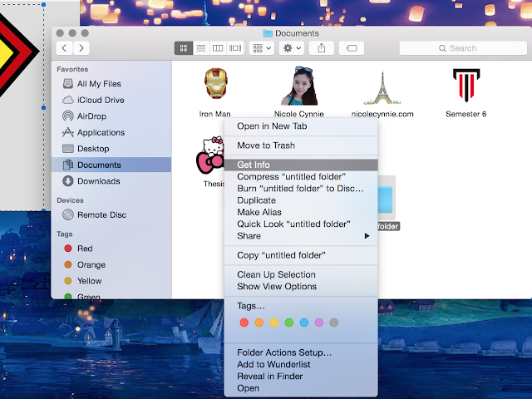Select the nicolecynnie.com Eiffel Tower icon
This screenshot has height=399, width=532.
click(x=382, y=87)
